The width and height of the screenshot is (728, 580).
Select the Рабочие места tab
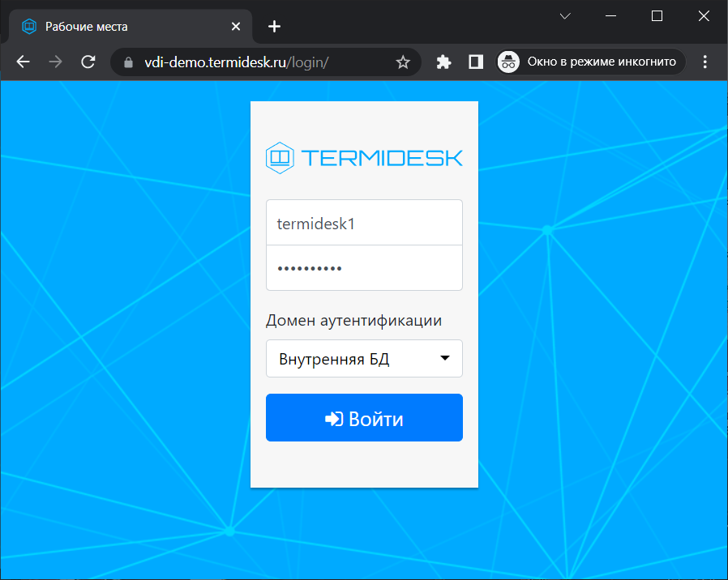131,27
